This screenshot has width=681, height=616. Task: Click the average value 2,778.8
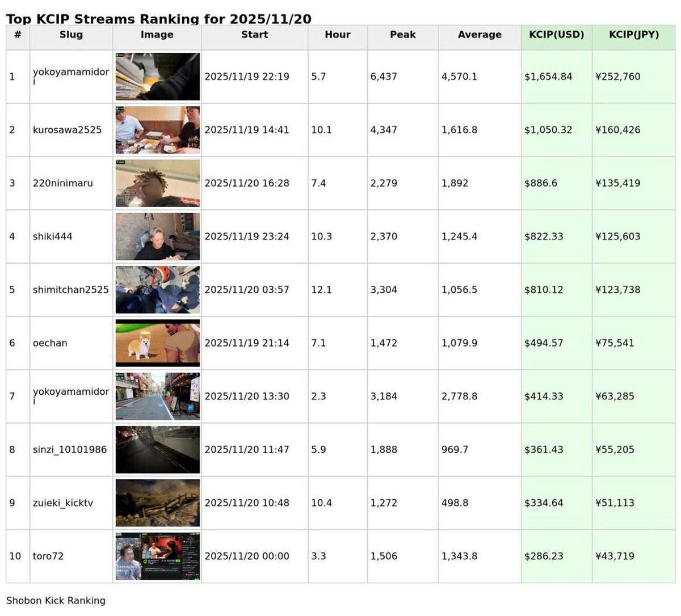point(459,396)
